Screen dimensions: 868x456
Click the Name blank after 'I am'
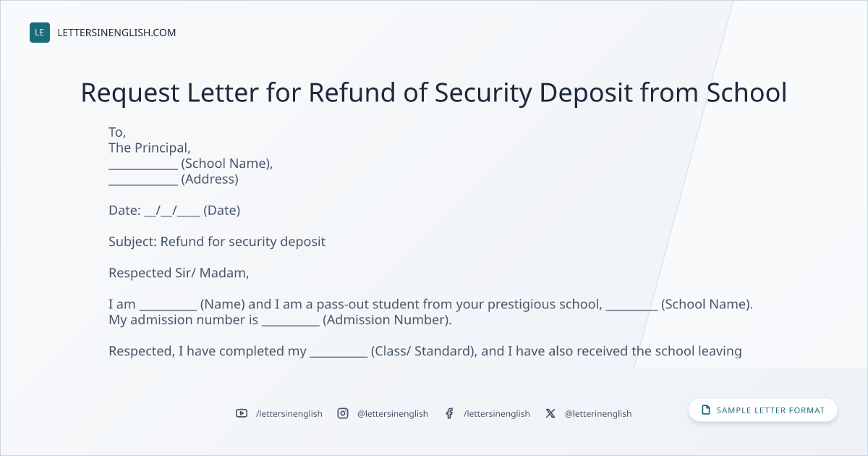168,304
